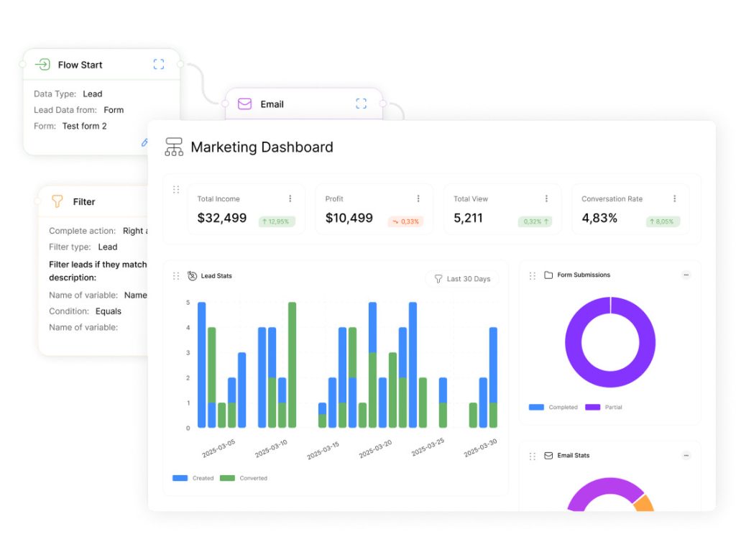Click the Email node envelope icon
The height and width of the screenshot is (560, 736).
point(244,104)
